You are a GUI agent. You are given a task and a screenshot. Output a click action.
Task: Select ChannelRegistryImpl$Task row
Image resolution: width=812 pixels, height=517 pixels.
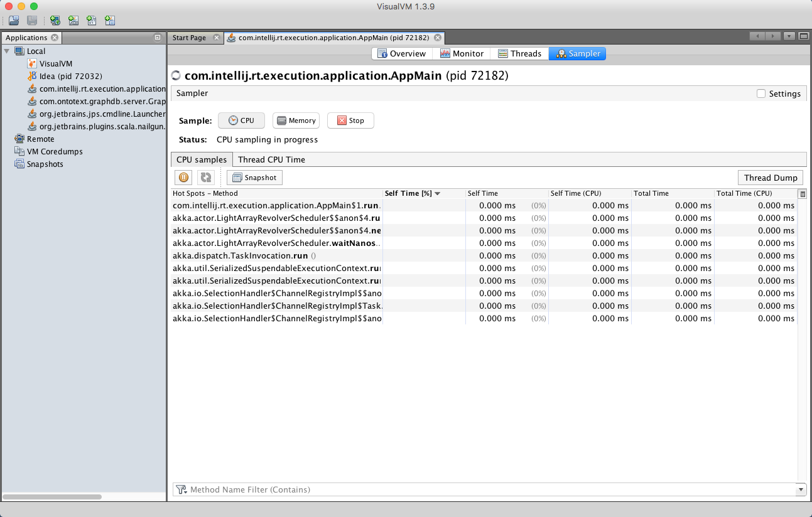484,306
